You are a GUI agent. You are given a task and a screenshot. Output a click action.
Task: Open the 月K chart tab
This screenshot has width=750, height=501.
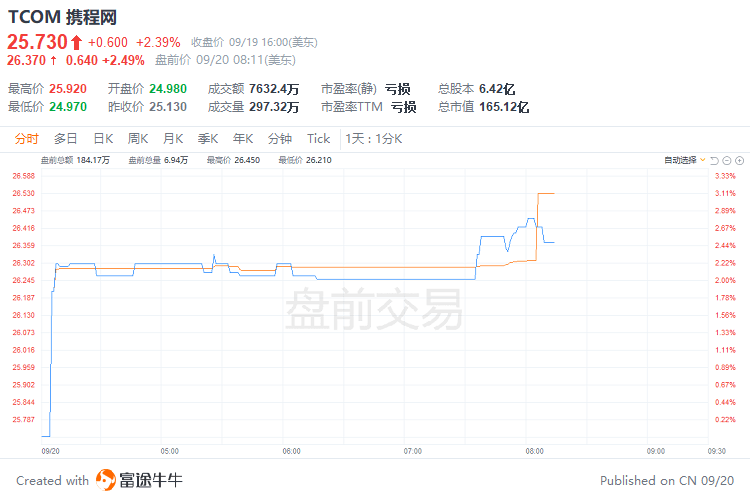173,139
